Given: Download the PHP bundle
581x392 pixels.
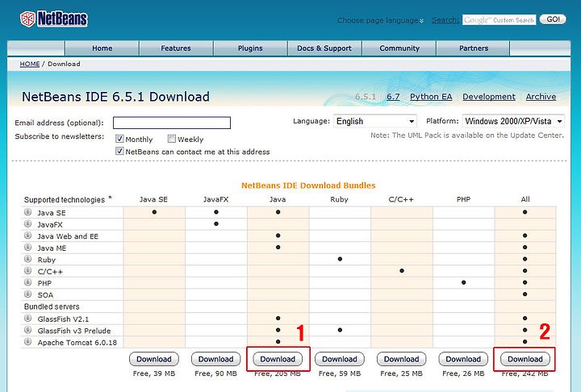Looking at the screenshot, I should point(463,359).
